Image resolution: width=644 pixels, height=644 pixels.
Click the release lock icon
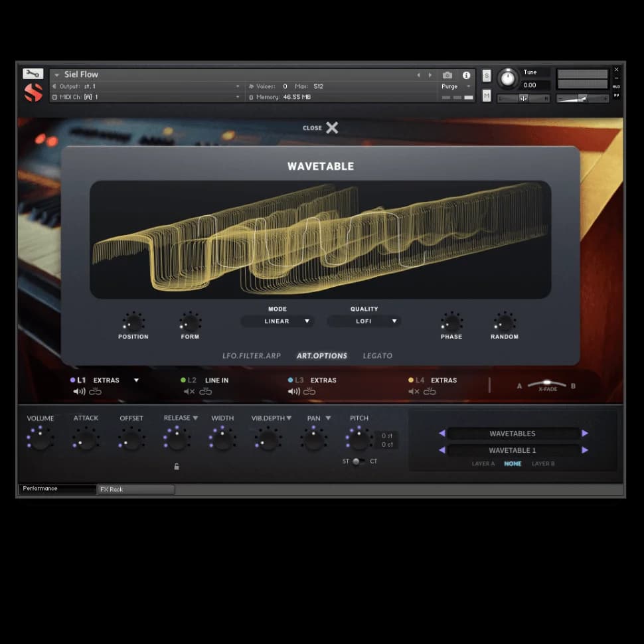pos(177,467)
